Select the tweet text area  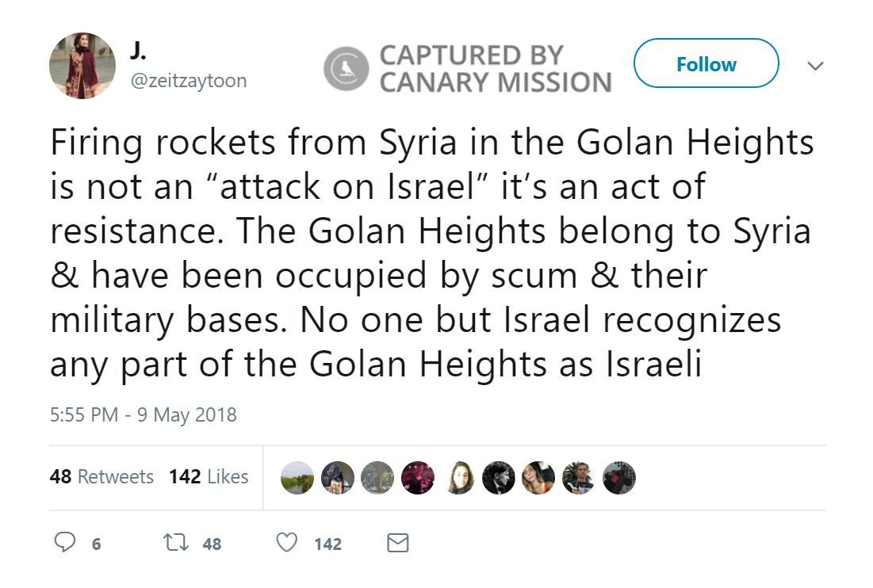pos(432,253)
